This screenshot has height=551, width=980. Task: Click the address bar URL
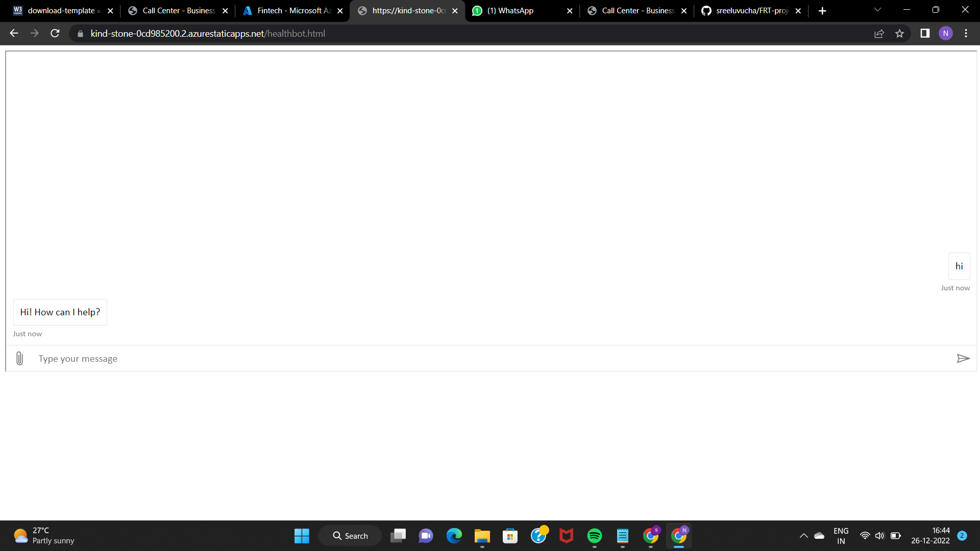pyautogui.click(x=208, y=34)
